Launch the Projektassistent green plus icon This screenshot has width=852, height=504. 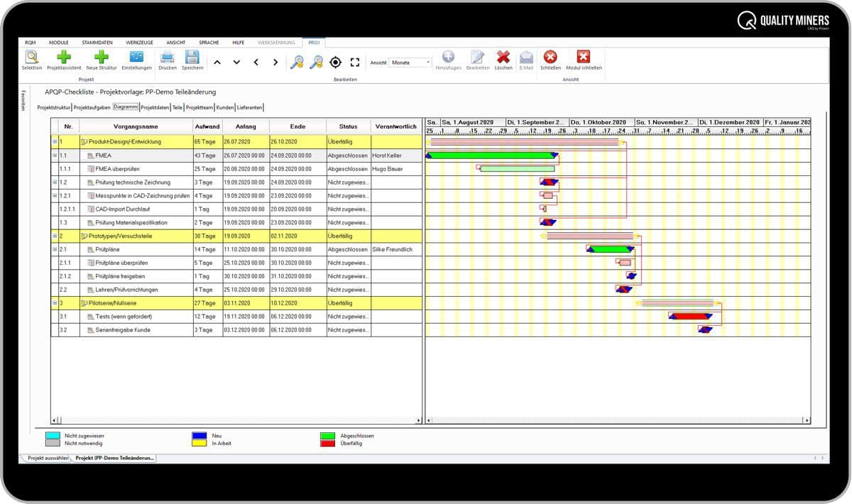pyautogui.click(x=64, y=57)
